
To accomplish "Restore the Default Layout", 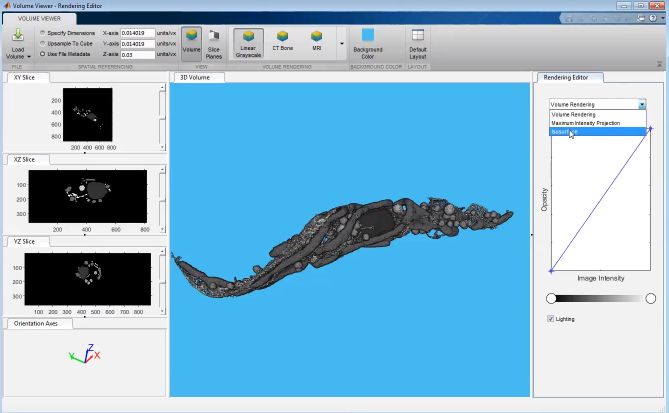I will (x=417, y=43).
